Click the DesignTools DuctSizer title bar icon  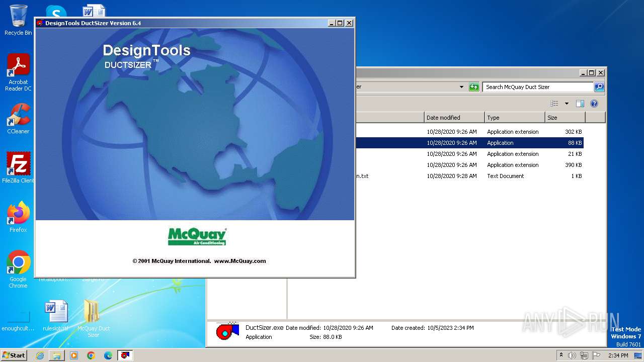[40, 23]
